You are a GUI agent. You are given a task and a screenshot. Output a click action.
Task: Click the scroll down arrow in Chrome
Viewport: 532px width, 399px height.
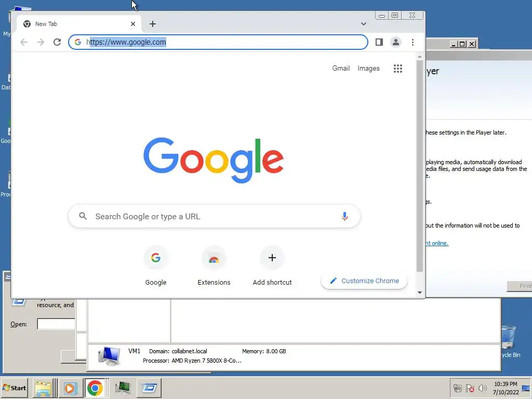(x=420, y=292)
